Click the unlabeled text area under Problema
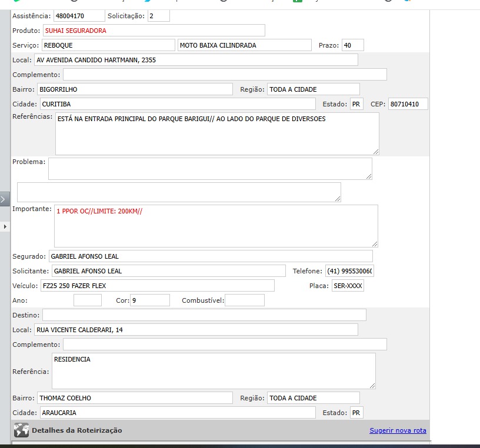Image resolution: width=480 pixels, height=448 pixels. tap(179, 192)
